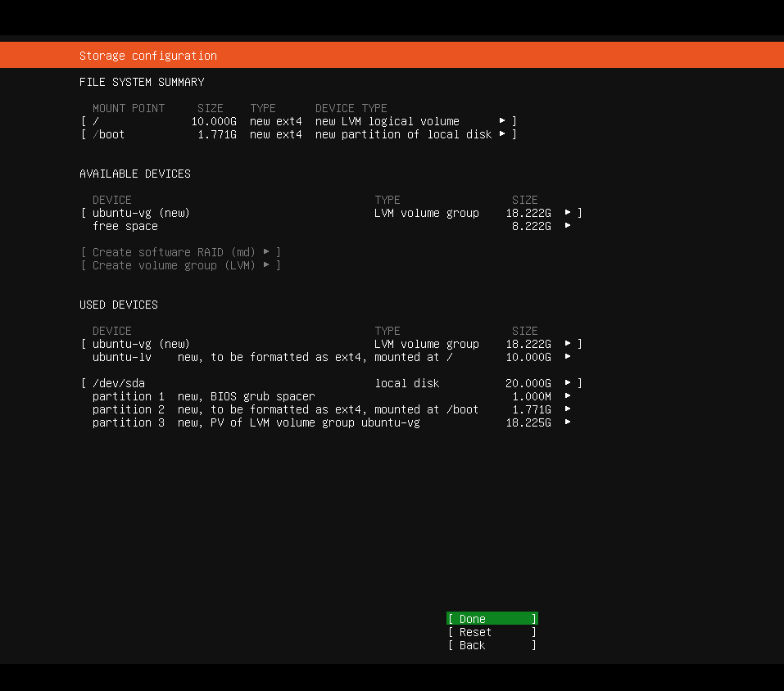Expand arrow for partition 1 BIOS grub spacer
This screenshot has width=784, height=691.
pyautogui.click(x=568, y=395)
